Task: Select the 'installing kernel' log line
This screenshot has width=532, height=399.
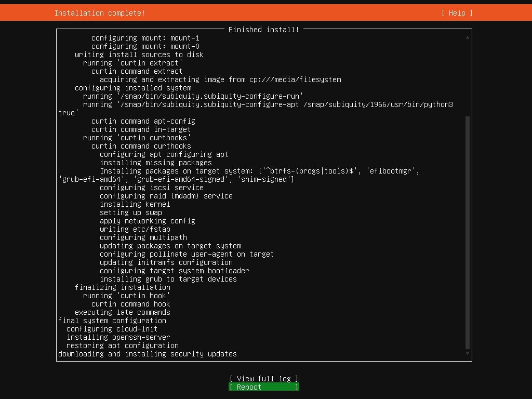Action: pyautogui.click(x=135, y=204)
